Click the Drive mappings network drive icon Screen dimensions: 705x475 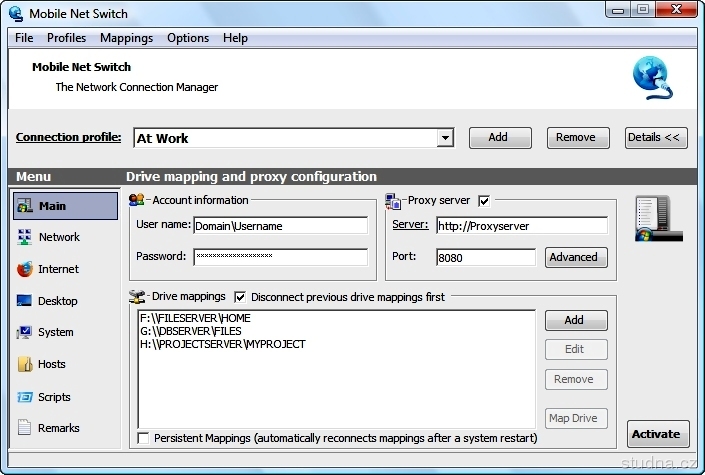tap(137, 297)
